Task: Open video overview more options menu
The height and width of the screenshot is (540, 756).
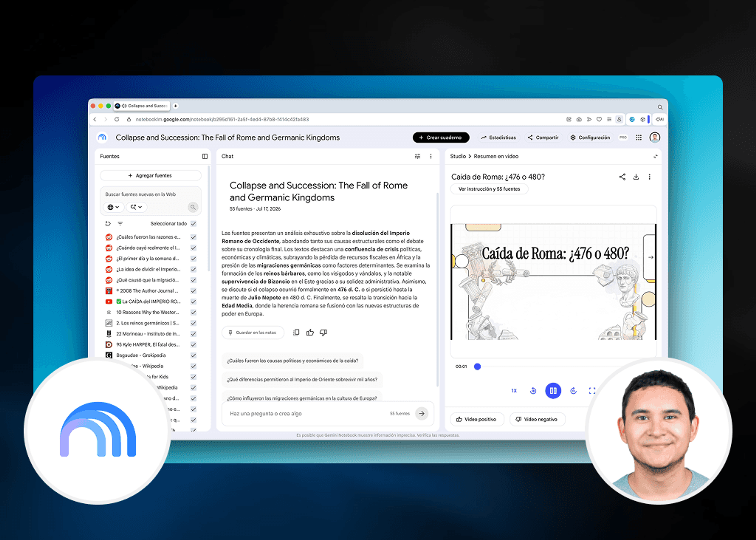Action: (649, 177)
